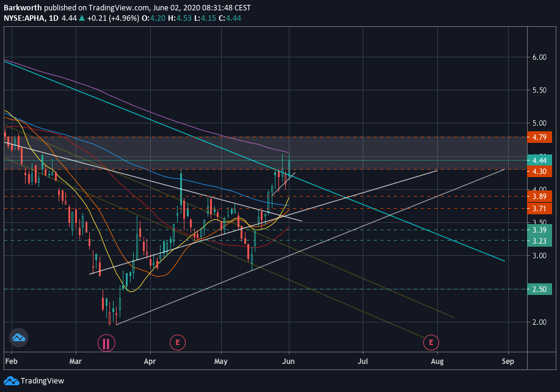Click the close value C:4.44
This screenshot has height=392, width=560.
(230, 18)
